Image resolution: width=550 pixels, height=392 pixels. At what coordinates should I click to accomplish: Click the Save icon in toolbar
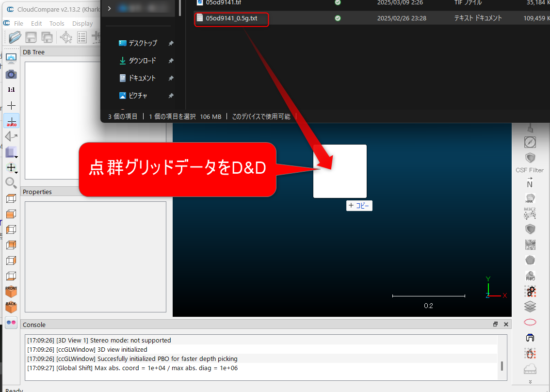point(31,37)
